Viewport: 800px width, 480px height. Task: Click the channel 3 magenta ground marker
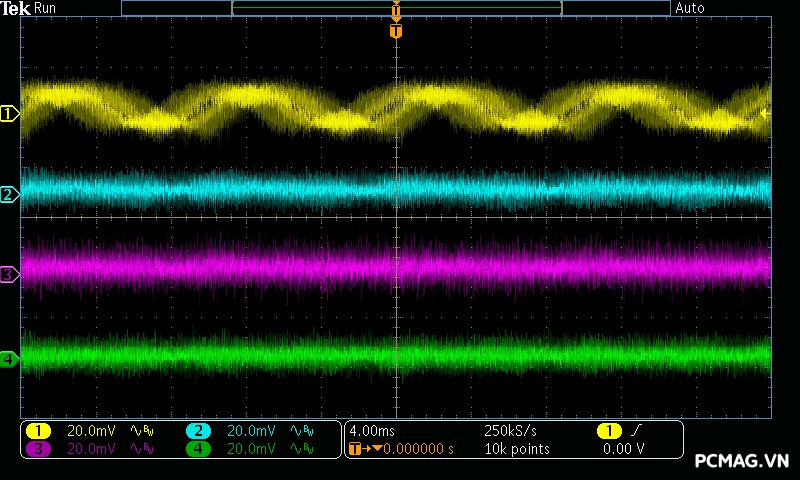pos(10,273)
